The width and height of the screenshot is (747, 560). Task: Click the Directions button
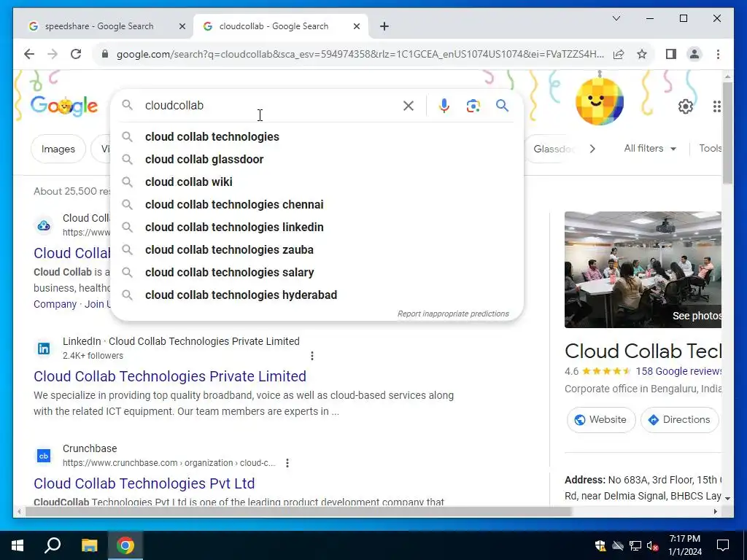click(679, 419)
